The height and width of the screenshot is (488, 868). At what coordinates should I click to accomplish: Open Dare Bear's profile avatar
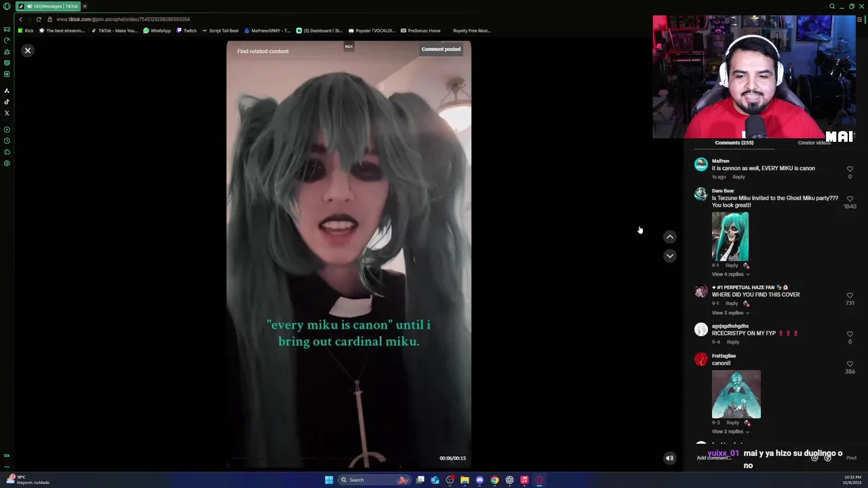point(701,194)
